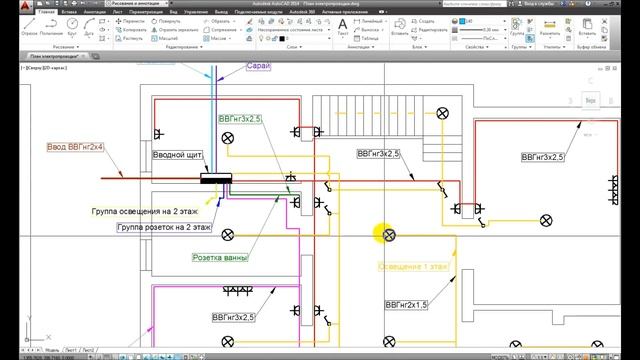Open the Несохраненное состояние листа dropdown

coord(294,30)
